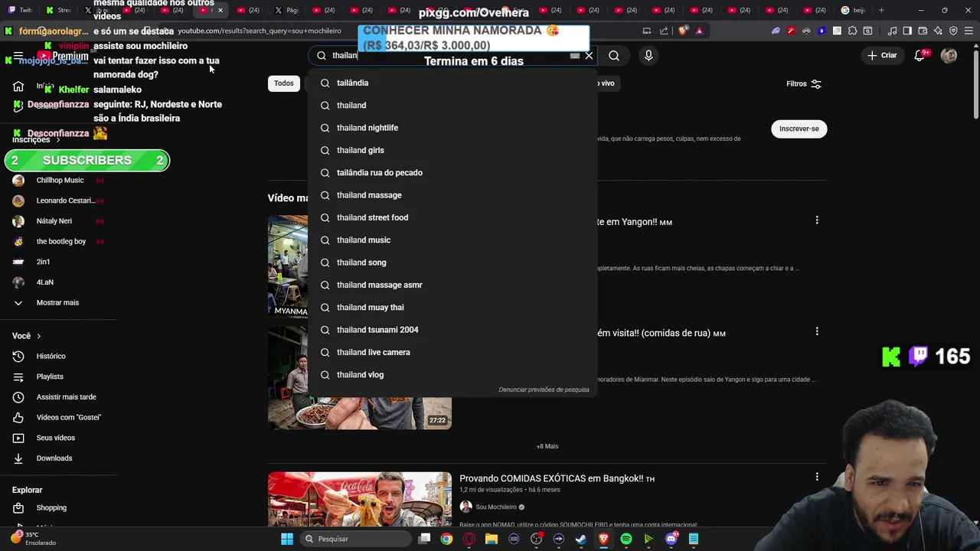Open options menu for 'comidas de rua' video

[x=817, y=331]
